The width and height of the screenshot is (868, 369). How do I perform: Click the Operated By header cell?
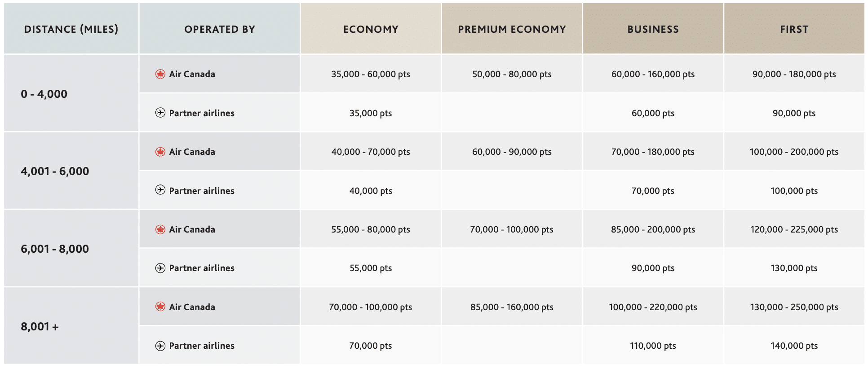point(220,29)
